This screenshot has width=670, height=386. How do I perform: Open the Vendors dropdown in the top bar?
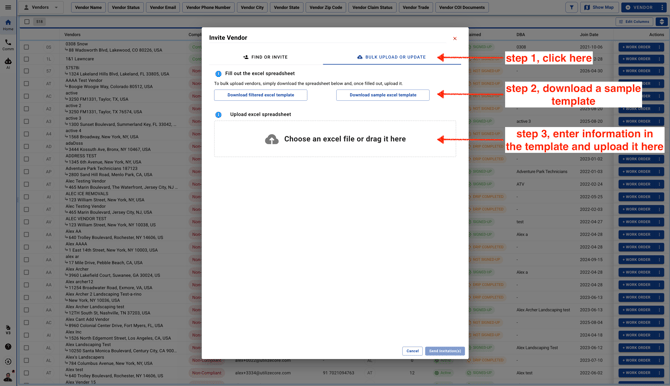(x=41, y=7)
